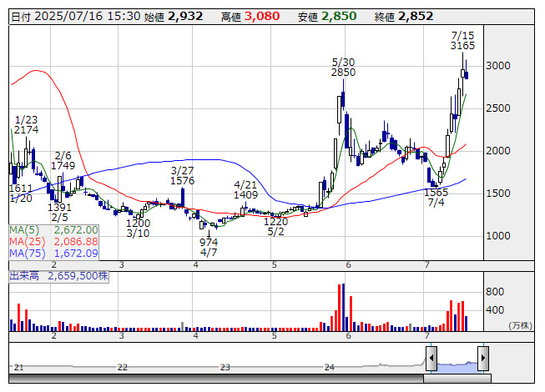Viewport: 545px width, 392px height.
Task: Click year 23 on overview timeline
Action: point(225,367)
